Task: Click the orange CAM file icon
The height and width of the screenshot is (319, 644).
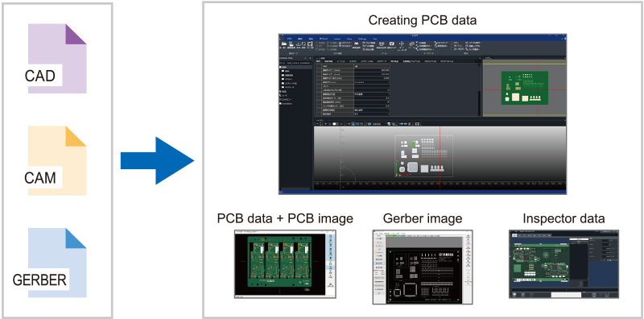Action: tap(57, 160)
